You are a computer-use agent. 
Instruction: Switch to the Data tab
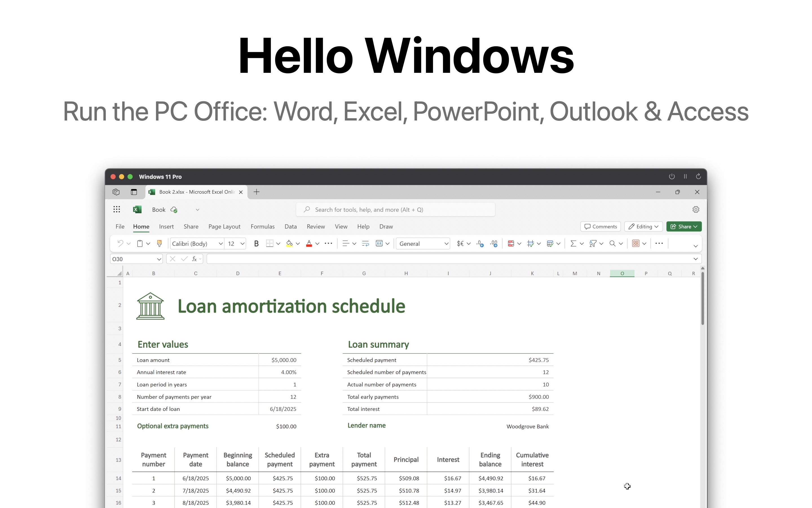[x=291, y=226]
